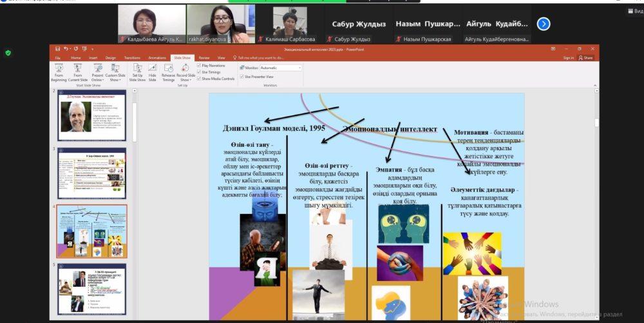
Task: Open the Present Online menu
Action: (x=97, y=72)
